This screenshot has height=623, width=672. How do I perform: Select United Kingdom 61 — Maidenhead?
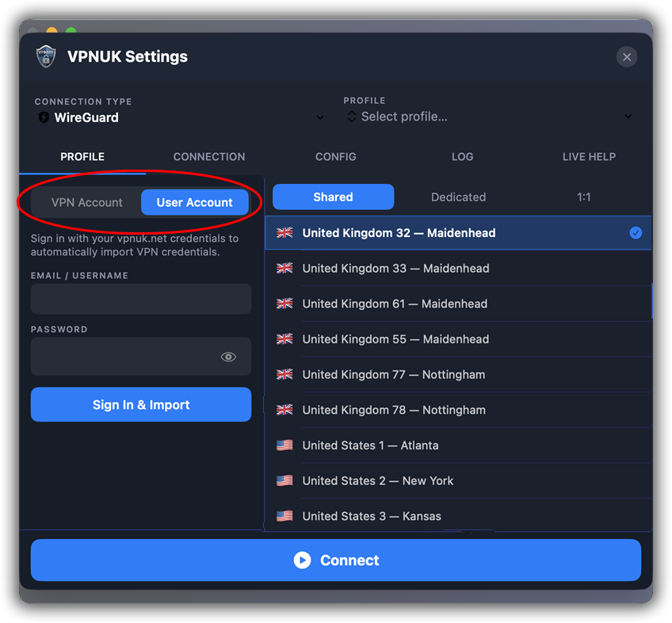coord(458,304)
